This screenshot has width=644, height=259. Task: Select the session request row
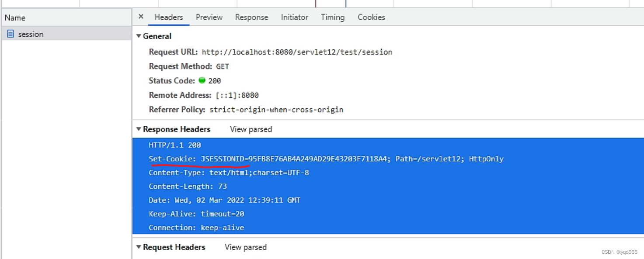(x=66, y=34)
